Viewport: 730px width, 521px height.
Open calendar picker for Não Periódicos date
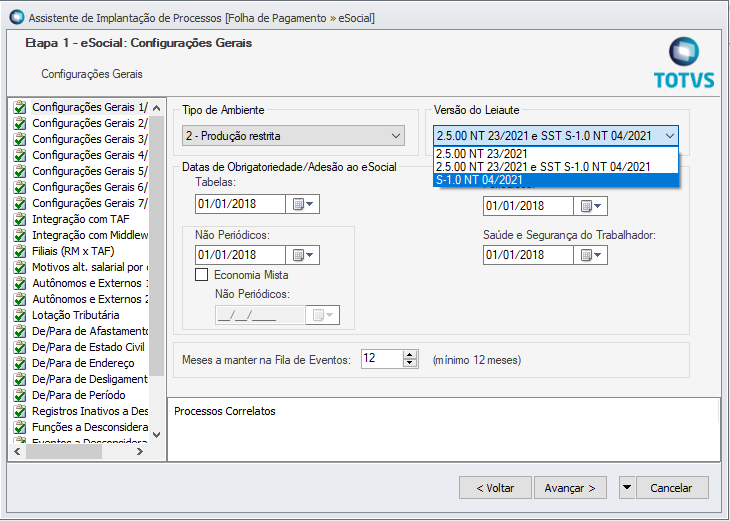302,255
